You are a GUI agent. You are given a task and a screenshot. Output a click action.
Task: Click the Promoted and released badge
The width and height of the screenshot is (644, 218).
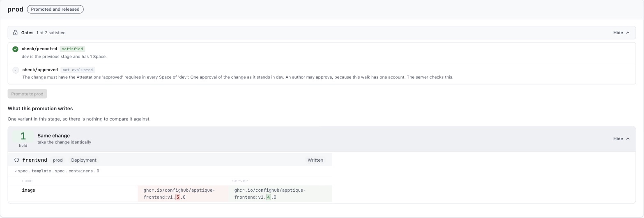[55, 9]
